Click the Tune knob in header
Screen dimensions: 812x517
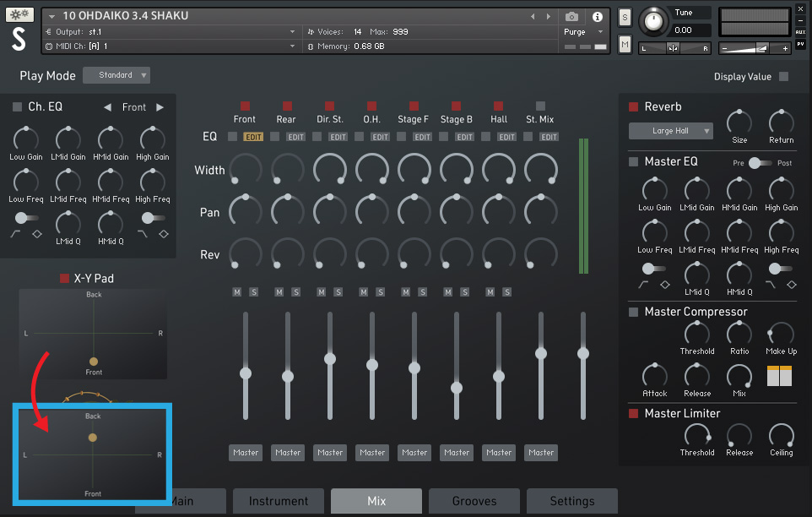(653, 22)
